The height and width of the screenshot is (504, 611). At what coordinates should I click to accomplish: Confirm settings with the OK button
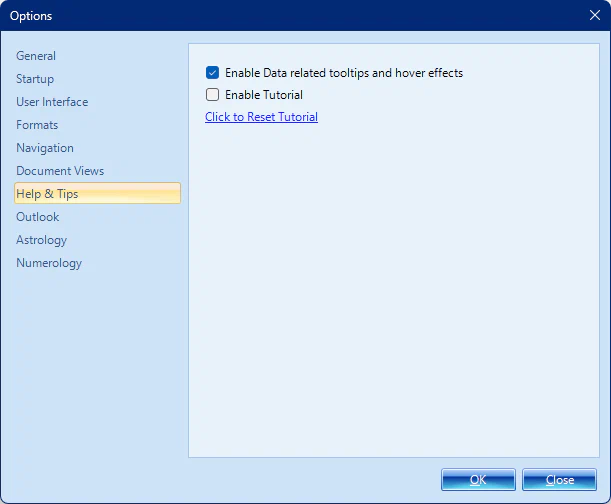(478, 480)
